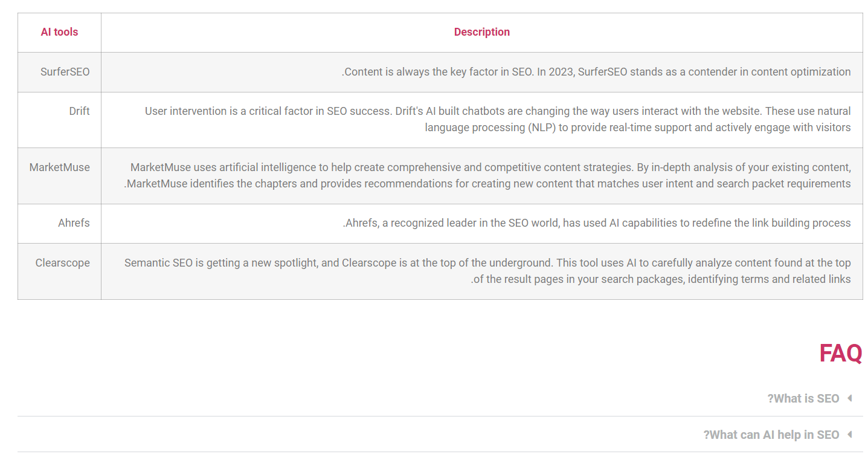Open 'What can AI help in SEO?' question

(x=771, y=435)
